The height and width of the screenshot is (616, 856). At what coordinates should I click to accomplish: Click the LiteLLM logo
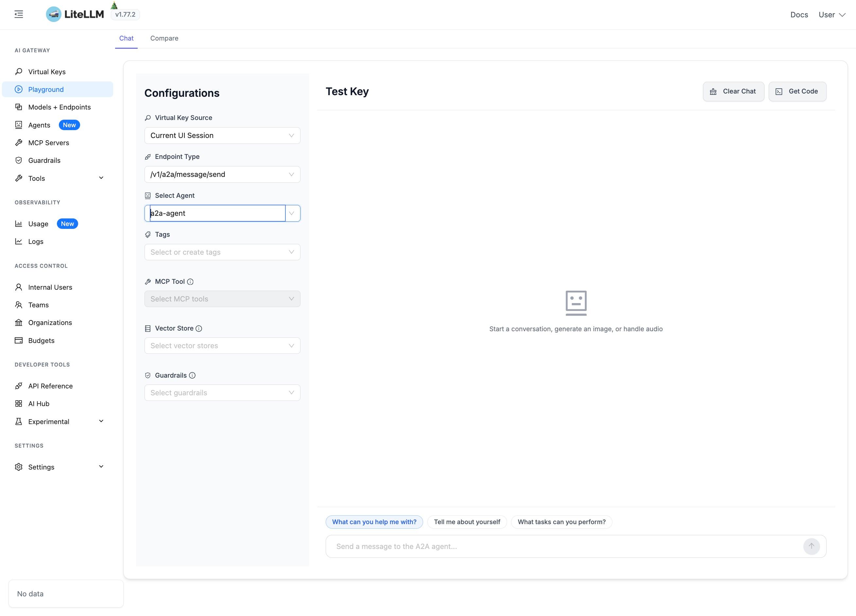(x=75, y=14)
